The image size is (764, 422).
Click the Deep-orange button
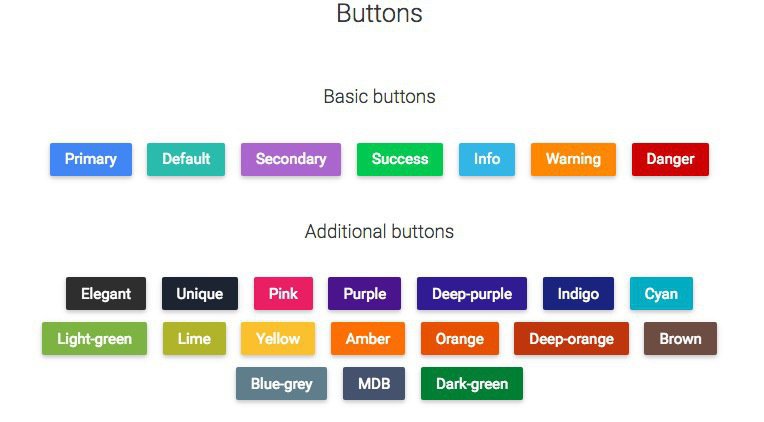click(571, 339)
